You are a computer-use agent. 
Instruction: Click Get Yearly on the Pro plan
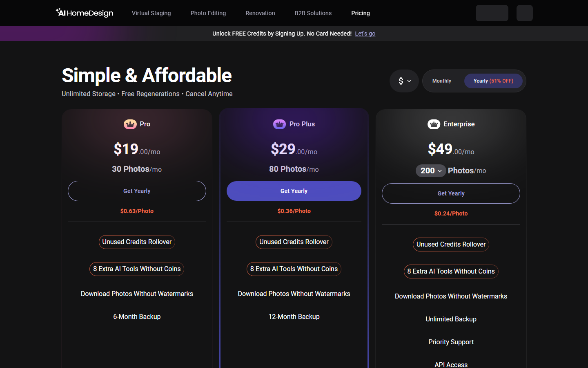(x=137, y=191)
